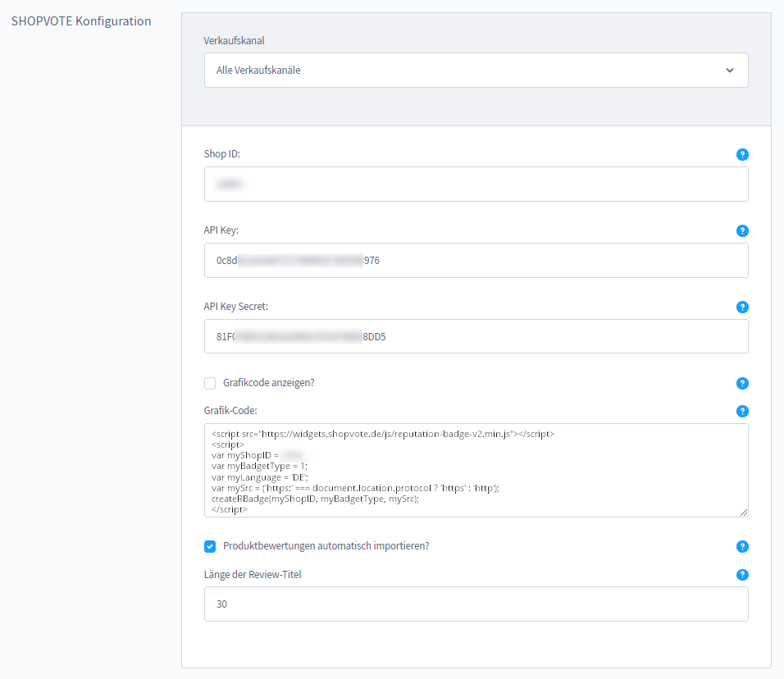The height and width of the screenshot is (679, 784).
Task: Open the Verkaufskanal dropdown
Action: pyautogui.click(x=476, y=70)
